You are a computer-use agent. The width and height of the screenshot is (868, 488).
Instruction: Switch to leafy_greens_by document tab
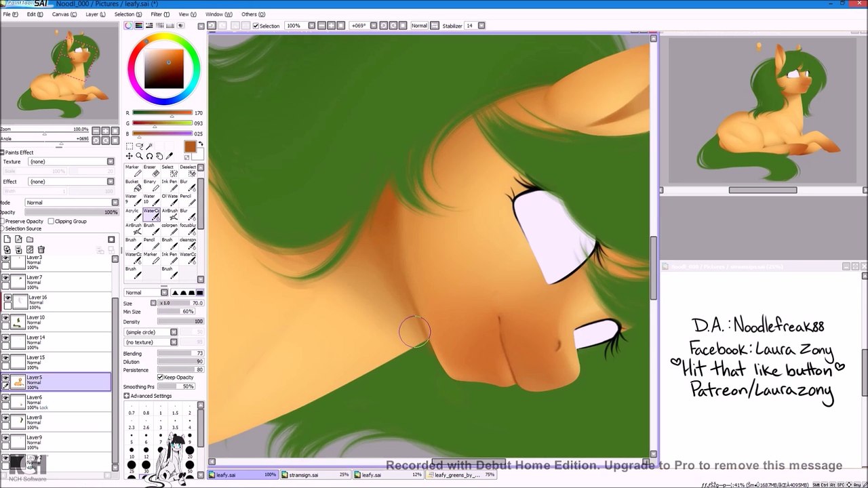pos(462,474)
